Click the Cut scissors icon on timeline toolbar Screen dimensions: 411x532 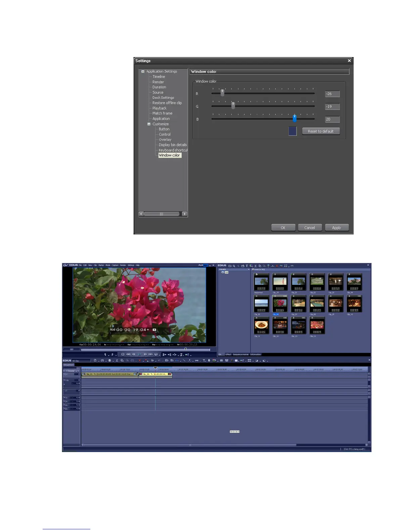(117, 360)
